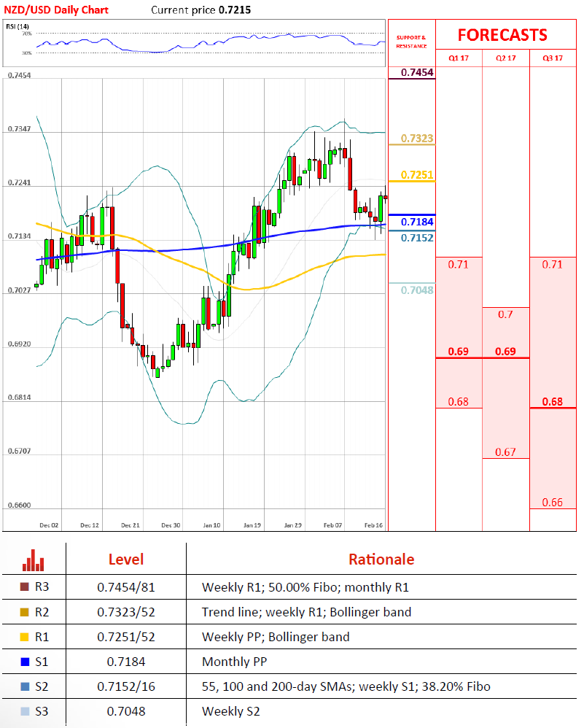Select the 0.67 forecast value in Q2
This screenshot has height=728, width=584.
click(x=505, y=452)
